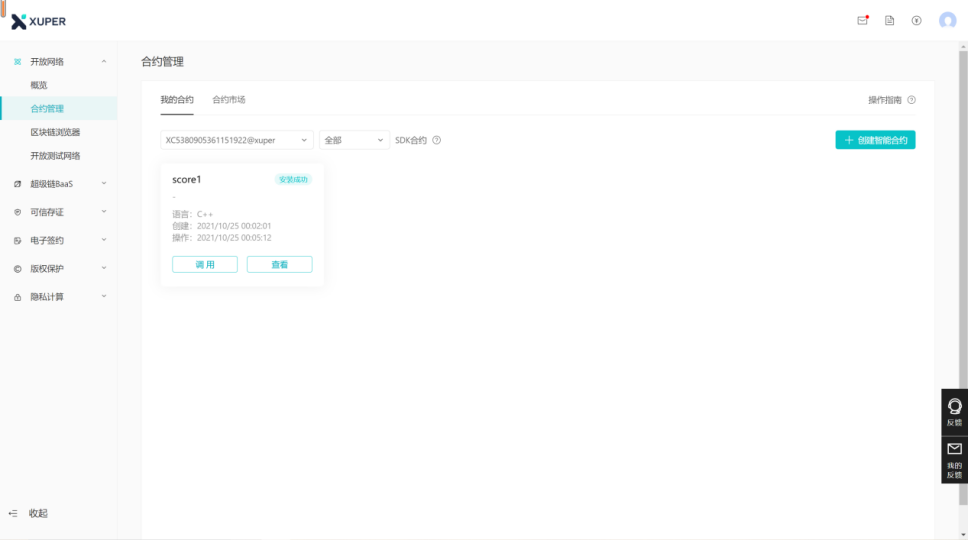This screenshot has width=968, height=540.
Task: Open the 全部 filter dropdown
Action: coord(354,140)
